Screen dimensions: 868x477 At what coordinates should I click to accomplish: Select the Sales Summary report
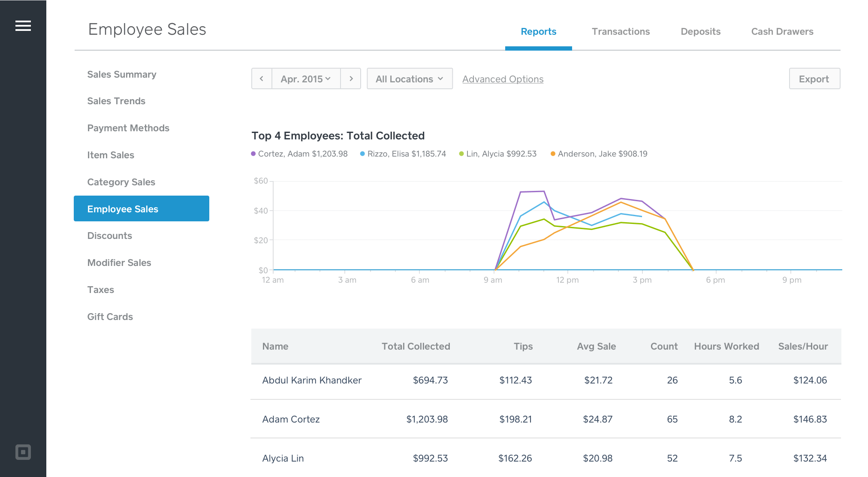point(122,74)
